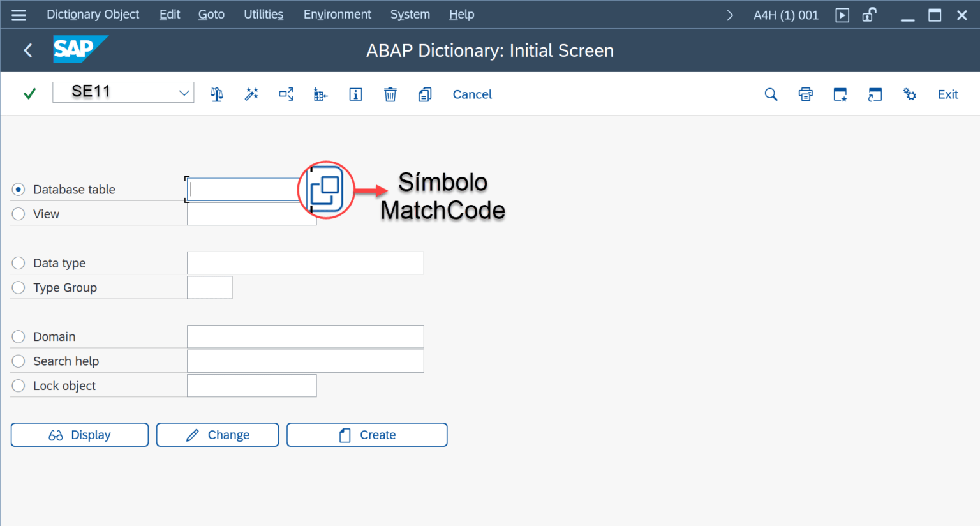The height and width of the screenshot is (526, 980).
Task: Click the Copy icon in toolbar
Action: [x=425, y=94]
